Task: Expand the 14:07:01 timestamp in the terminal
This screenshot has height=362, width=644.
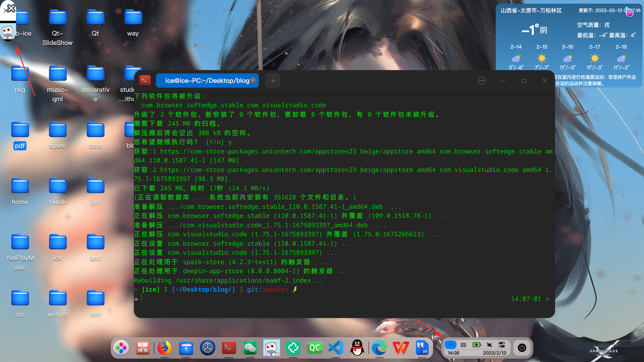Action: (548, 299)
